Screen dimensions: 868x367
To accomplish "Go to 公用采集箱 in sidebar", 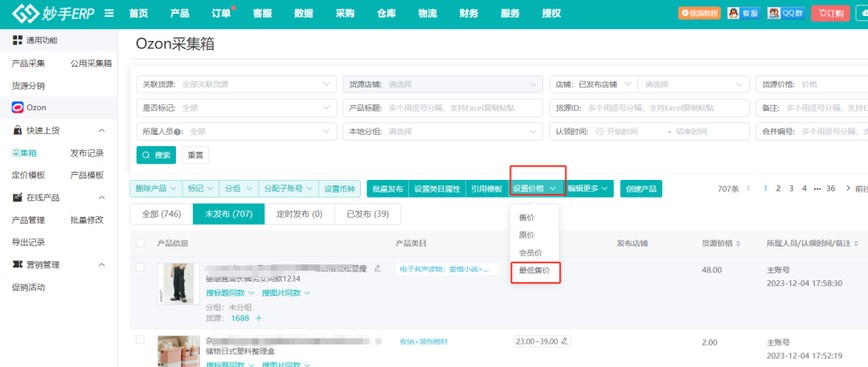I will coord(91,63).
